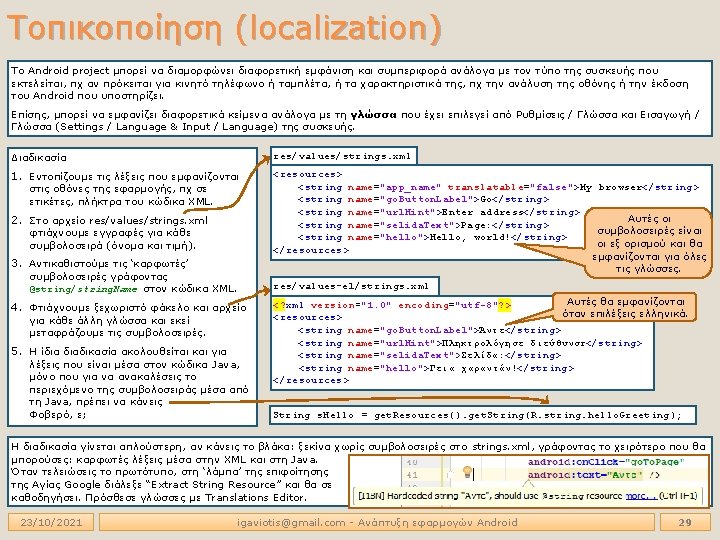Viewport: 720px width, 540px height.
Task: Click the Greek selidaText line "Σελίδα:"
Action: [429, 355]
